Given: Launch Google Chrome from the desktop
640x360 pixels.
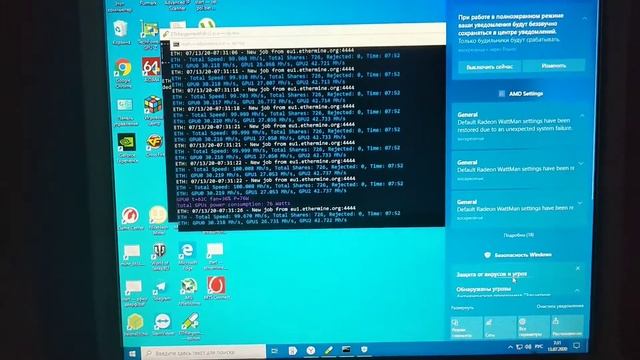Looking at the screenshot, I should coord(123,72).
